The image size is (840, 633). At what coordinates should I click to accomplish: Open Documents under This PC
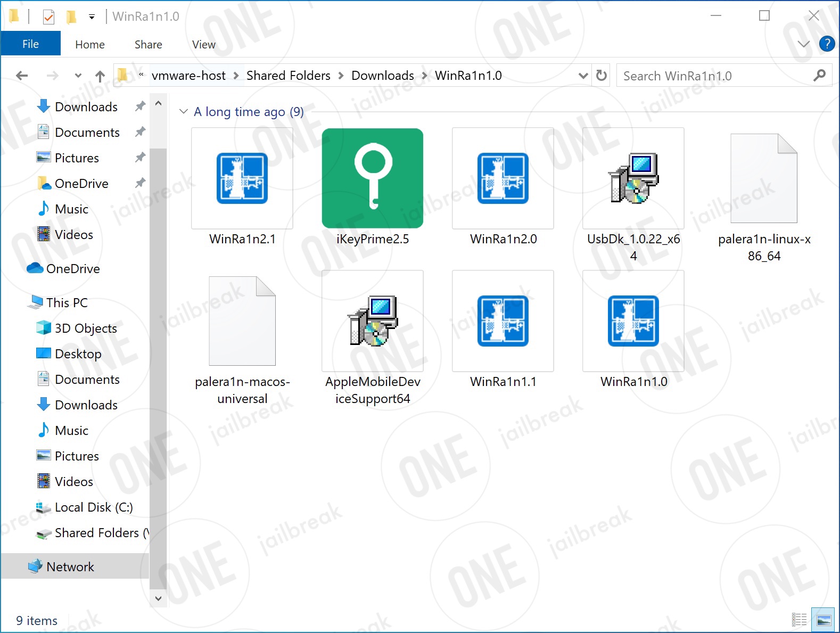tap(87, 380)
